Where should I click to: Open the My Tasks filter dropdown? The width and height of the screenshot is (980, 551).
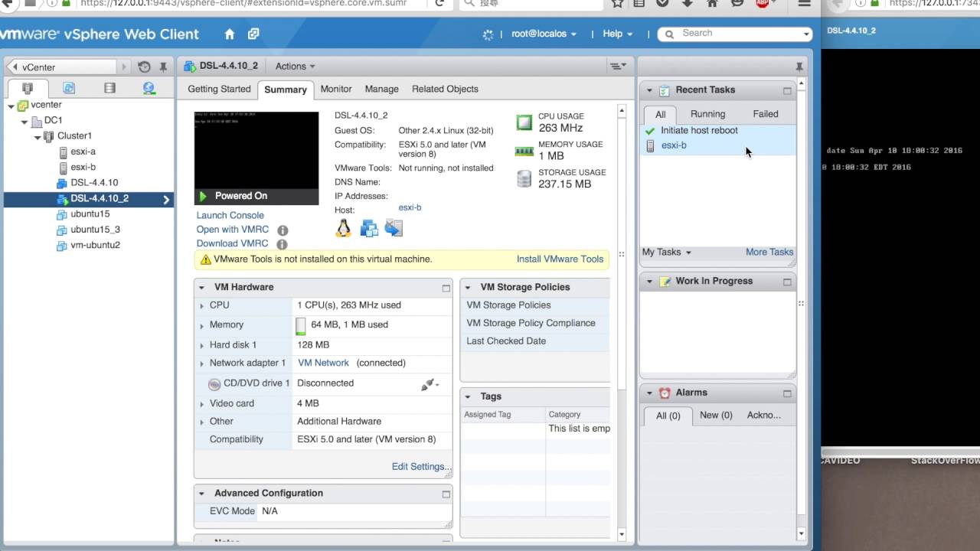666,252
